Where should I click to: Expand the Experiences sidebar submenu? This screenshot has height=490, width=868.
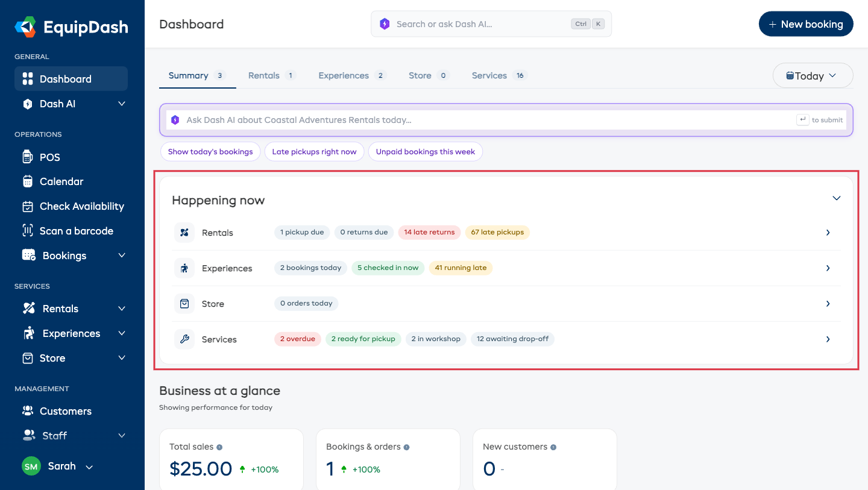pos(122,333)
